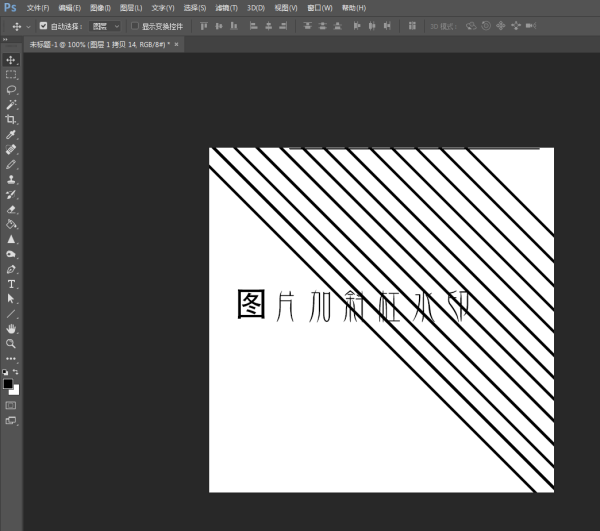Open the 滤镜(T) menu
Screen dimensions: 600x531
(226, 8)
